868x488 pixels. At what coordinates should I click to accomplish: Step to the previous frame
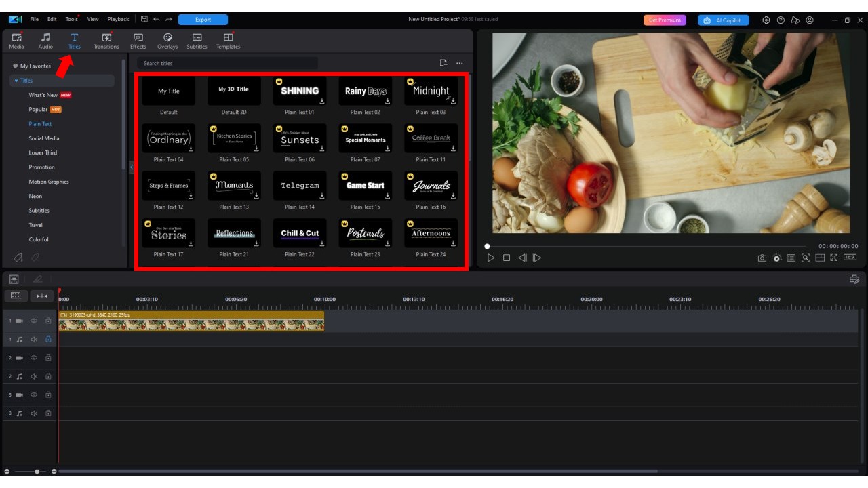(522, 258)
